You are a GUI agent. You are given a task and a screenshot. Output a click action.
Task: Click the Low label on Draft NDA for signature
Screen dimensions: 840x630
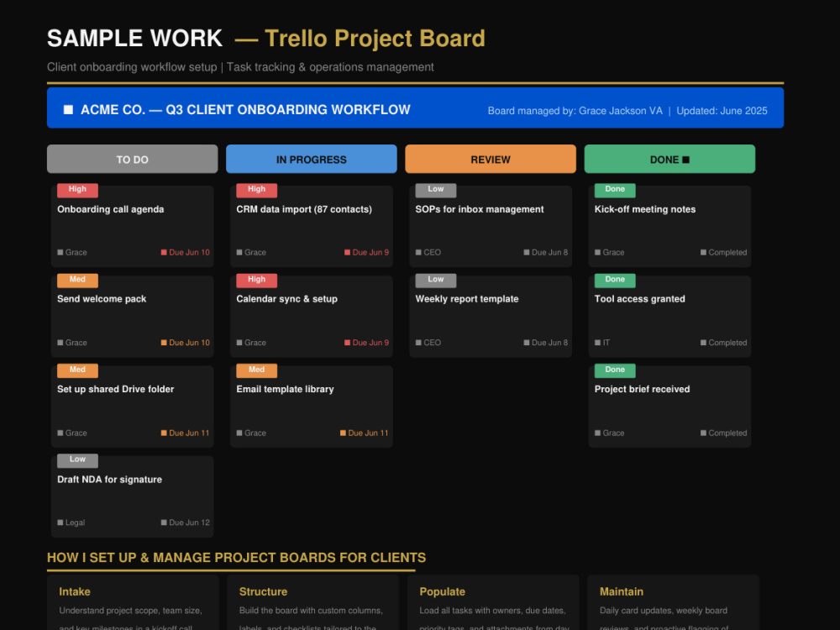pos(77,459)
